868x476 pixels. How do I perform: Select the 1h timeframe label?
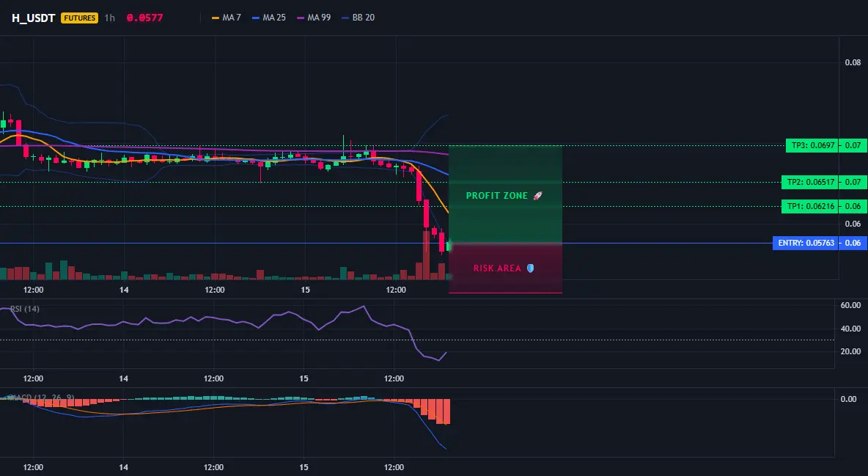click(110, 18)
